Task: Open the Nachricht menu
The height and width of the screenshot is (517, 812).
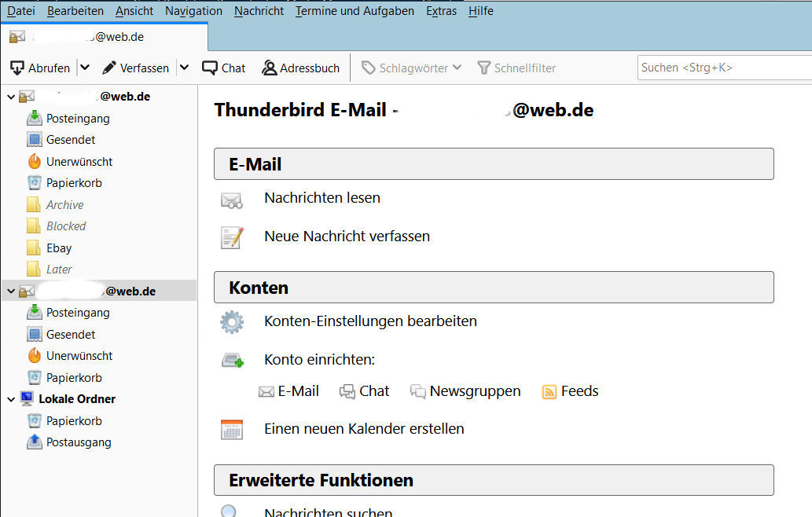Action: tap(259, 11)
